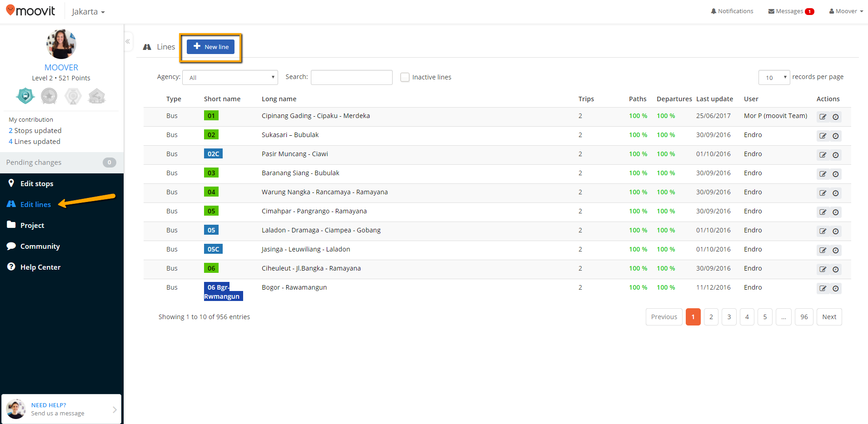
Task: Click 'Mor P (moovit Team)' user cell
Action: click(x=775, y=116)
